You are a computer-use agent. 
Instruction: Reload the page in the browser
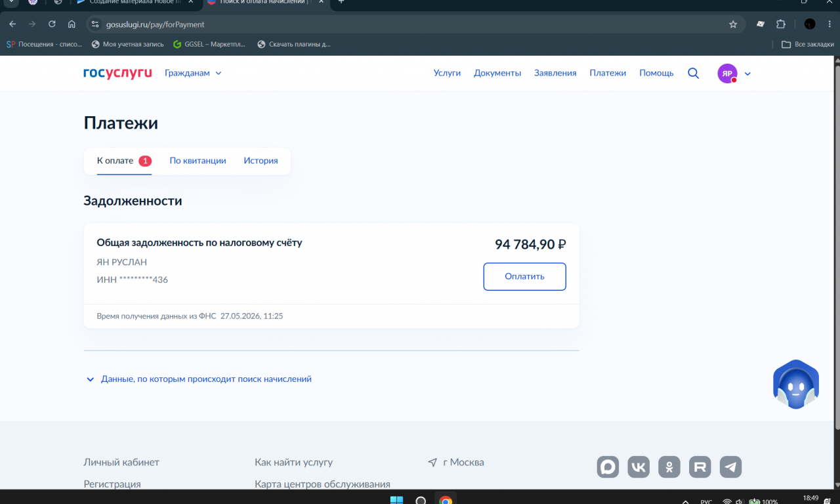[x=52, y=24]
